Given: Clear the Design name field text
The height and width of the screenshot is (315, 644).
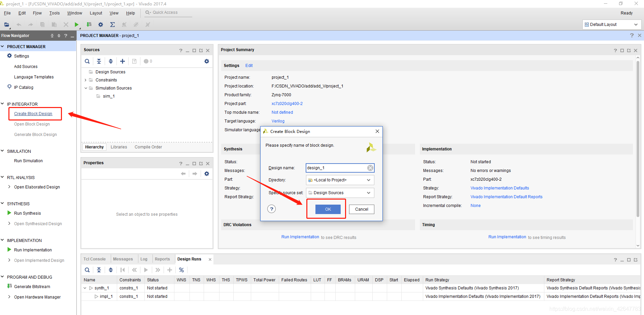Looking at the screenshot, I should [x=370, y=168].
